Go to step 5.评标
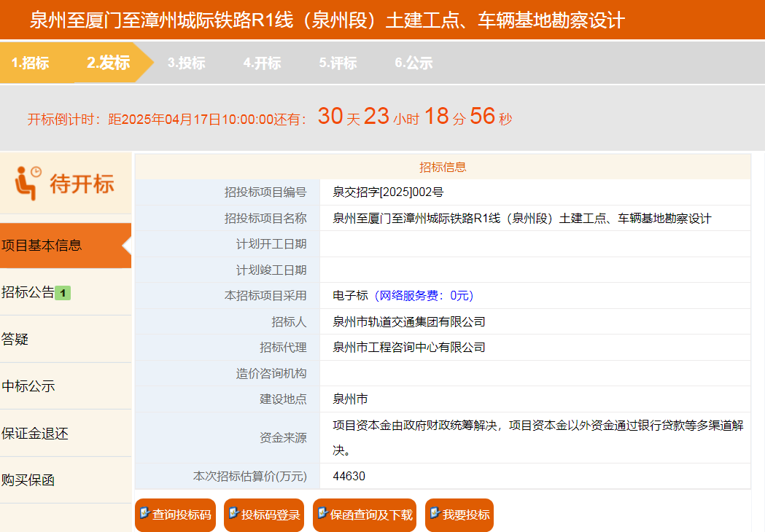 (338, 63)
